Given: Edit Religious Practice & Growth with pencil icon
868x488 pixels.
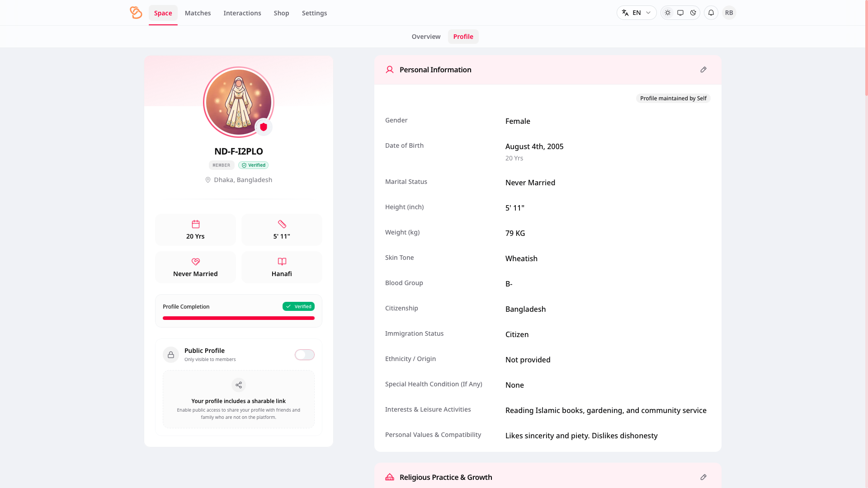Looking at the screenshot, I should pyautogui.click(x=703, y=477).
